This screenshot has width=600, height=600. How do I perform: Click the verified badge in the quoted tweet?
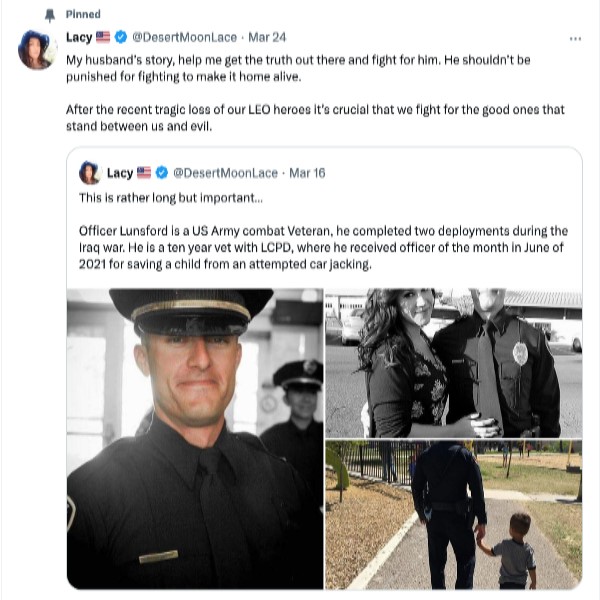162,173
